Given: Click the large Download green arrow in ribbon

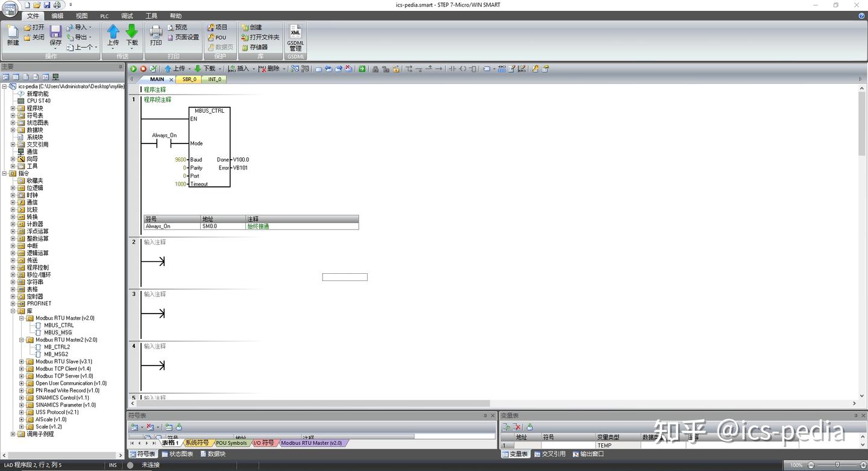Looking at the screenshot, I should tap(132, 31).
